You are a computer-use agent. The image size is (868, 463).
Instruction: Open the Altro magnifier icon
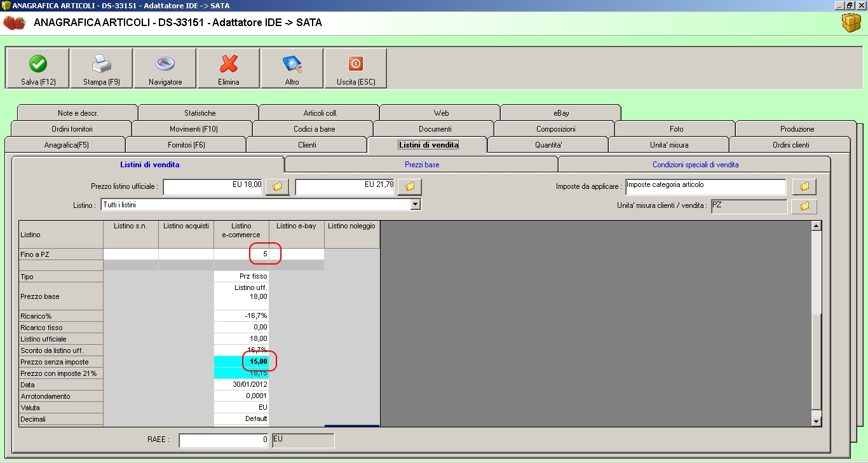pos(292,64)
